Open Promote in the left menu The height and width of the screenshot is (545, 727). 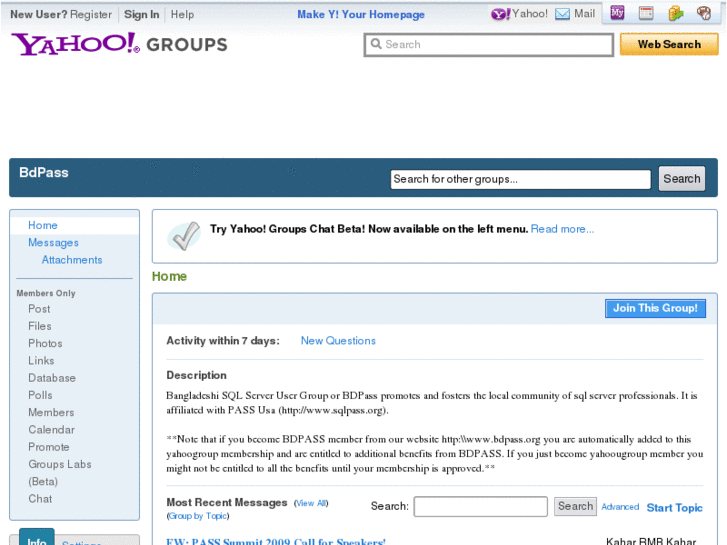tap(49, 447)
